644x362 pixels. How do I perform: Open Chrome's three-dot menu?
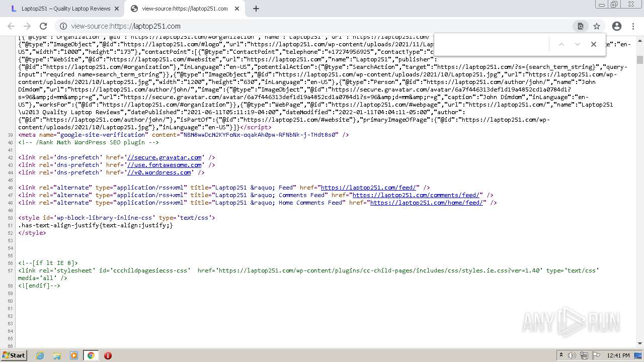point(633,26)
